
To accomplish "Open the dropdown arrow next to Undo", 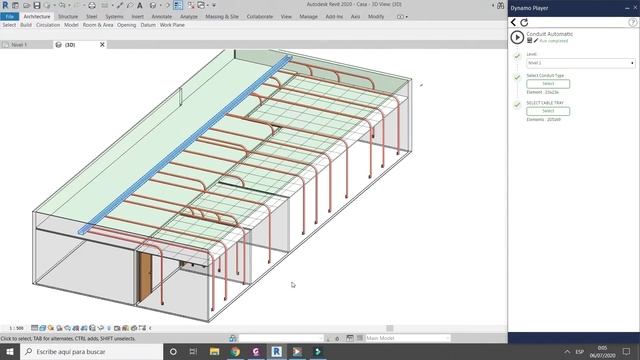I will (69, 5).
